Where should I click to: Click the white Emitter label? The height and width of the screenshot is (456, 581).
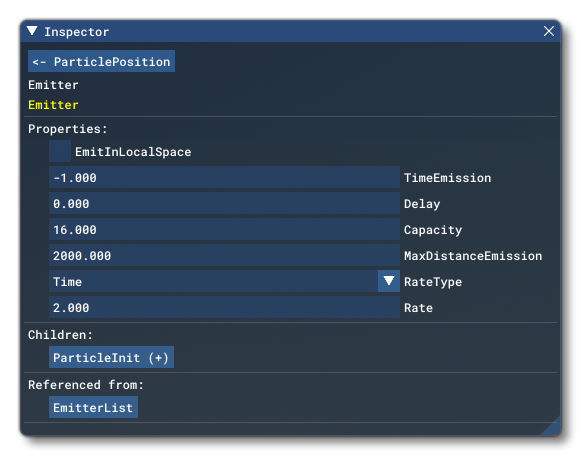(x=53, y=85)
